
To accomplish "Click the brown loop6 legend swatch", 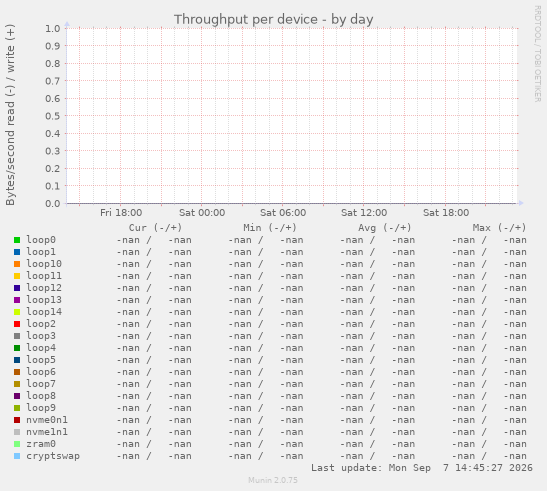I will 17,372.
